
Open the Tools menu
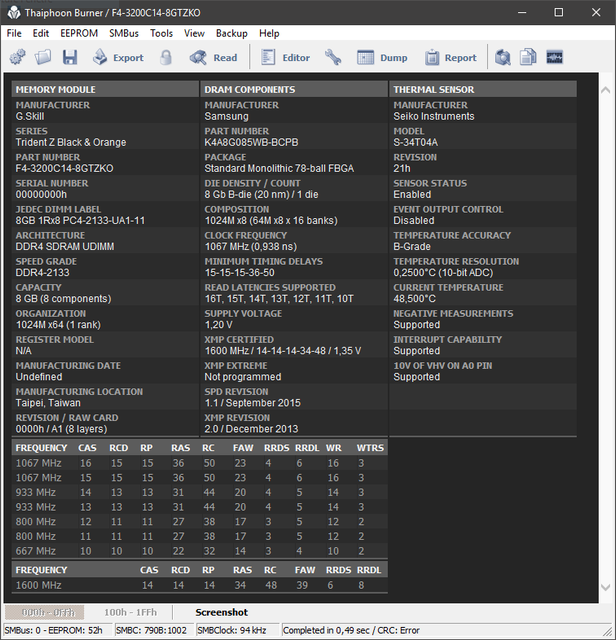[x=161, y=33]
